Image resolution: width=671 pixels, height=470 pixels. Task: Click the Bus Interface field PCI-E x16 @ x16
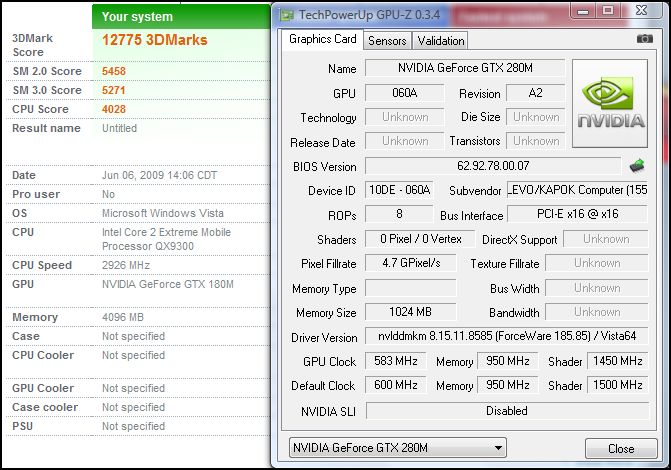point(577,214)
